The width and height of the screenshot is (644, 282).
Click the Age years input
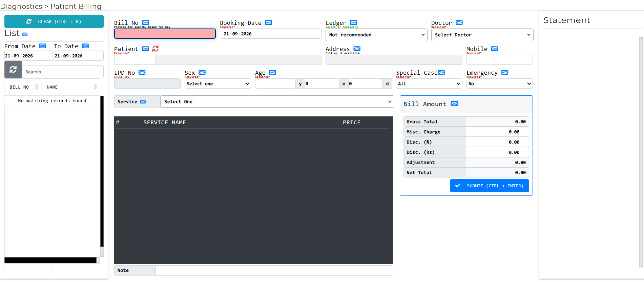pyautogui.click(x=275, y=84)
